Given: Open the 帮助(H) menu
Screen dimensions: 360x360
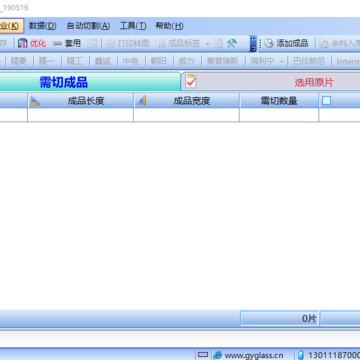Looking at the screenshot, I should point(169,26).
